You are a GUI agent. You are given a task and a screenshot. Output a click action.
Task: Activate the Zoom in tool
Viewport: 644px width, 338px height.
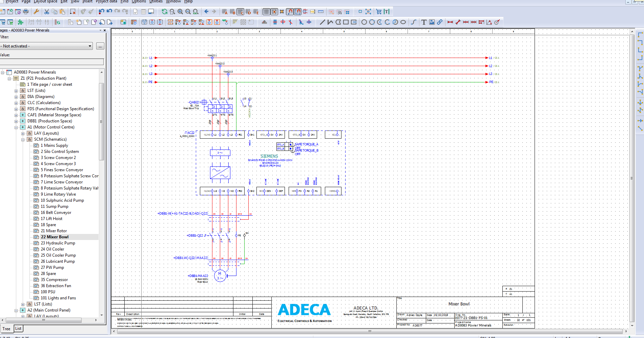tap(180, 11)
